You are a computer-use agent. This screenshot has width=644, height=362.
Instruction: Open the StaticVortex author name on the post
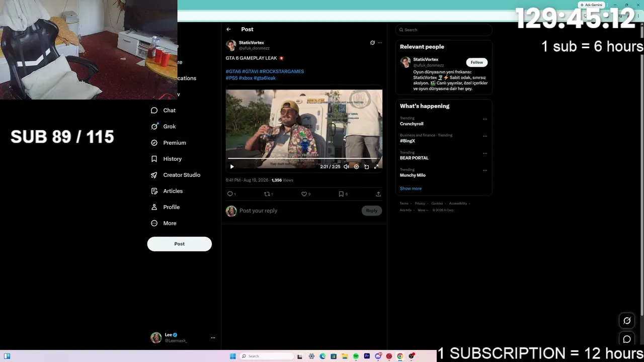coord(252,43)
